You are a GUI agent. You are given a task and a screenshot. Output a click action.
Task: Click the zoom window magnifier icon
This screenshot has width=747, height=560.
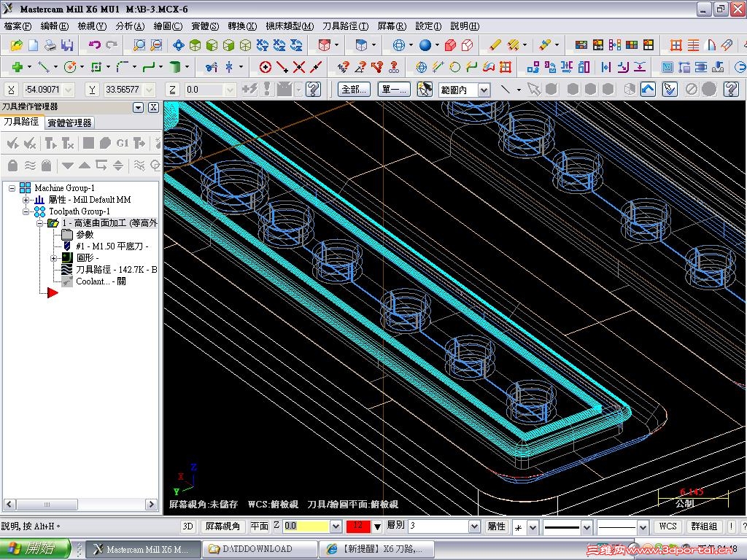[139, 45]
